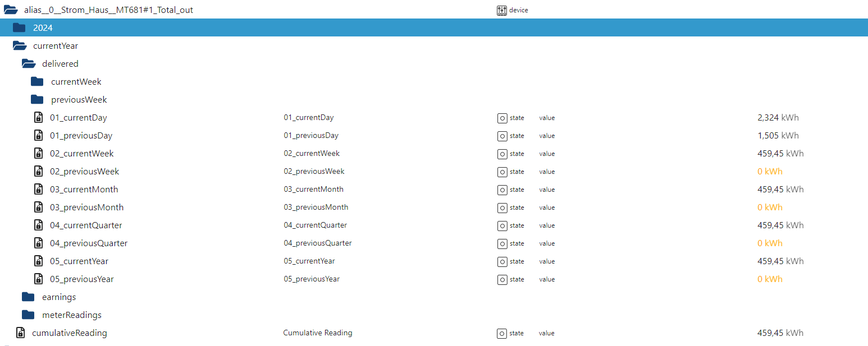
Task: Click the locked file icon of 01_currentDay
Action: pyautogui.click(x=38, y=118)
